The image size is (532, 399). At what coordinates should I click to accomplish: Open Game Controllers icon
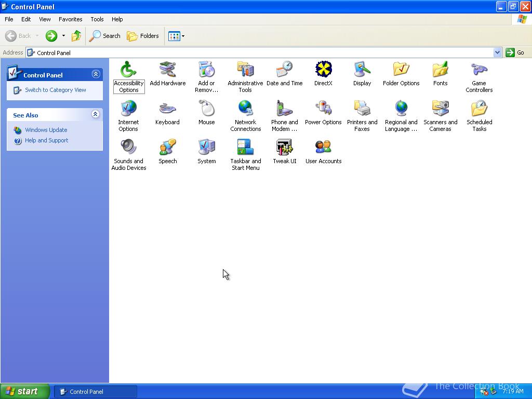coord(479,77)
